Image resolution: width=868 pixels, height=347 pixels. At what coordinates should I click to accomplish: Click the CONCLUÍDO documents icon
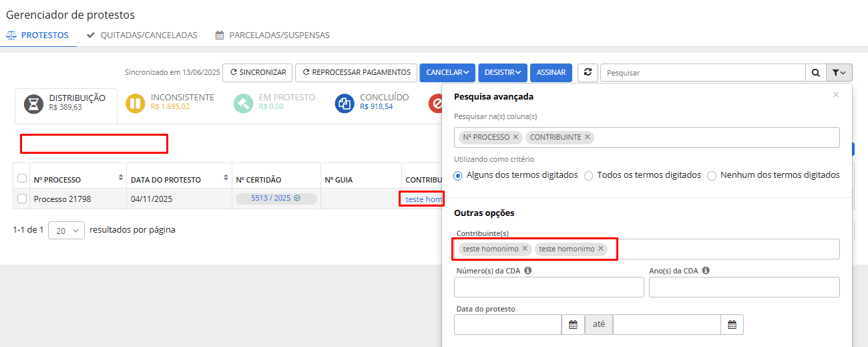point(345,104)
